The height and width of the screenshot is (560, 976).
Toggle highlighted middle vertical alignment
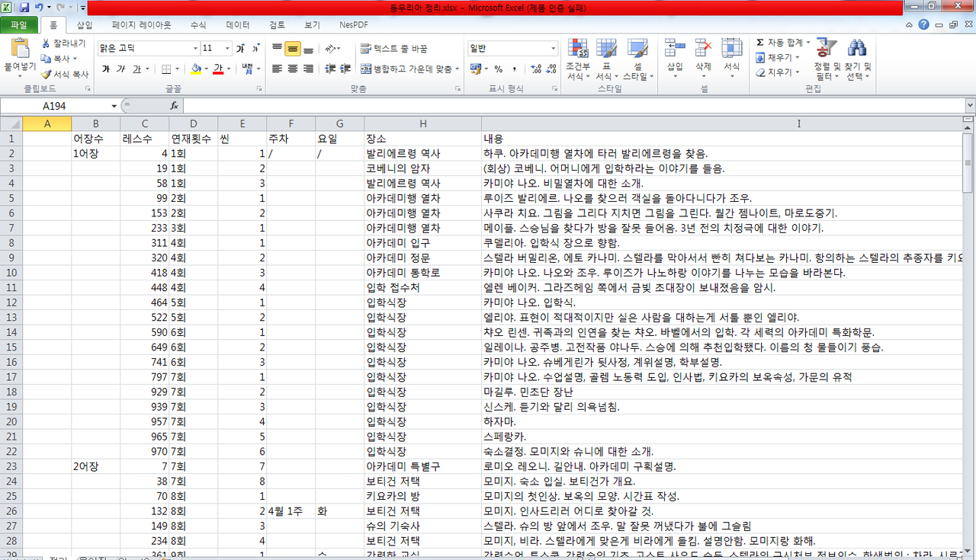tap(293, 49)
